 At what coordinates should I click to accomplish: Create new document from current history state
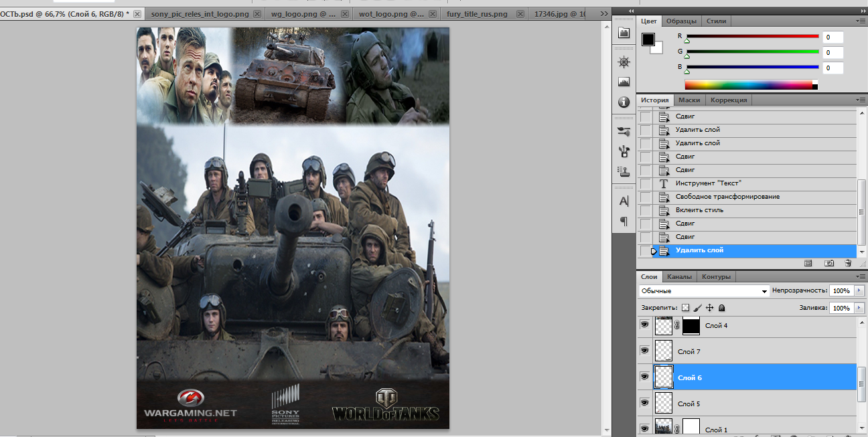[x=808, y=264]
